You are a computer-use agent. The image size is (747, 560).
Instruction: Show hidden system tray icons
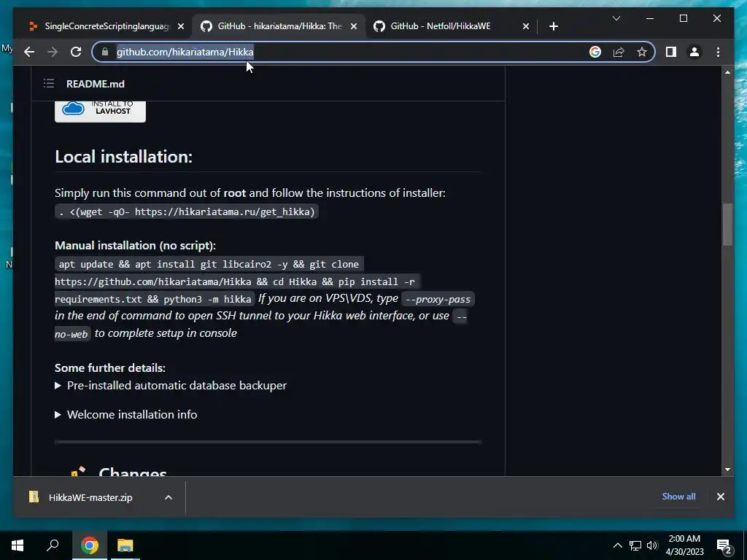click(x=617, y=545)
